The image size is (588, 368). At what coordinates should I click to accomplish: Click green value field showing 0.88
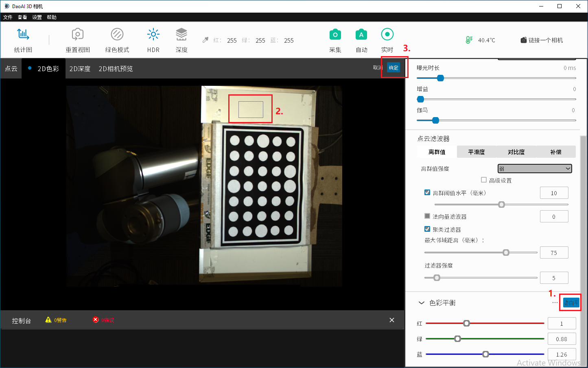562,339
